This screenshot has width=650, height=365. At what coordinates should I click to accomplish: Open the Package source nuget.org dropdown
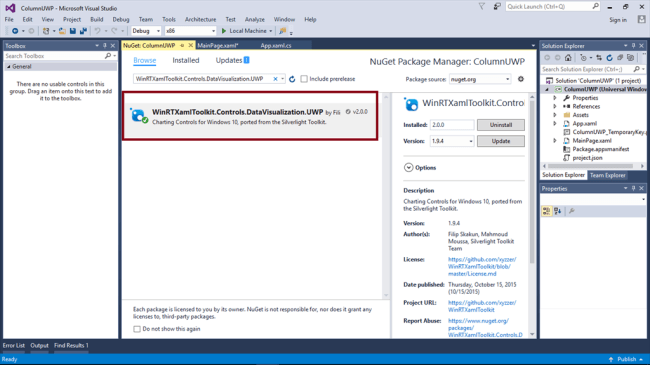(x=480, y=79)
